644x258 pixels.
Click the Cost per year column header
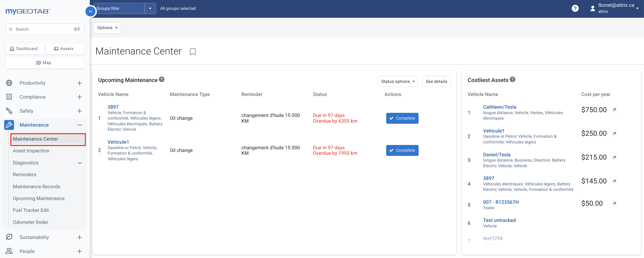(x=596, y=94)
